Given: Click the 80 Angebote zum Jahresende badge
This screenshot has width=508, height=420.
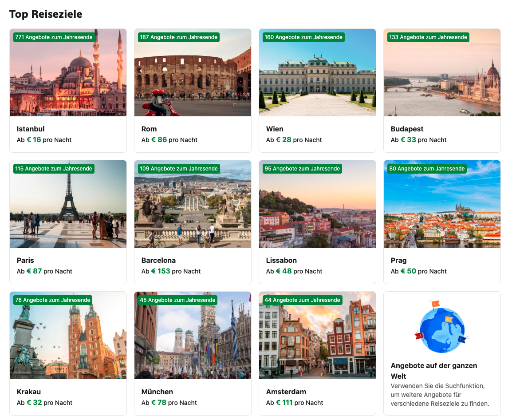Looking at the screenshot, I should [427, 169].
